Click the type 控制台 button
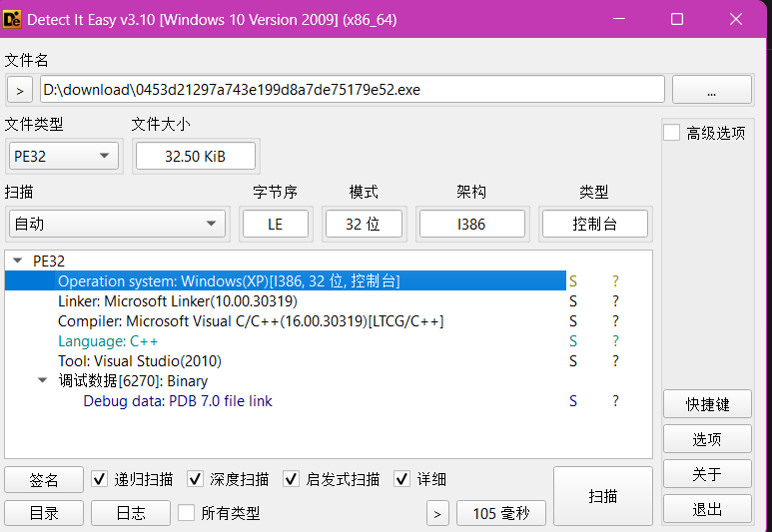The width and height of the screenshot is (772, 532). click(x=595, y=224)
